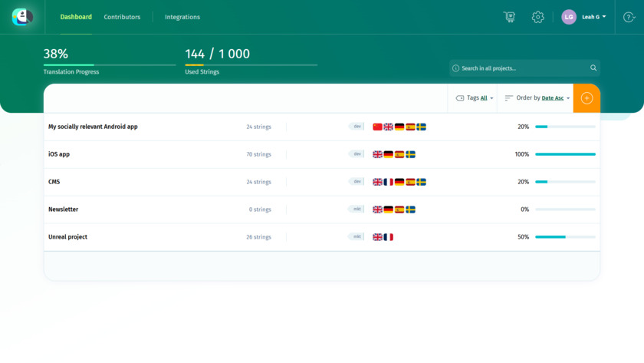Click the mkt tag on Newsletter row

coord(356,209)
